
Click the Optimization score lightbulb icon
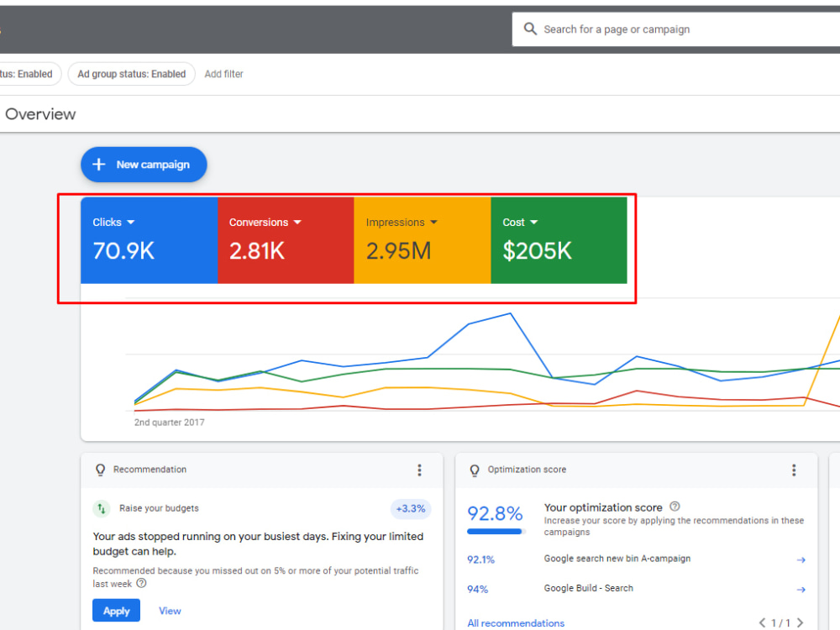coord(475,470)
